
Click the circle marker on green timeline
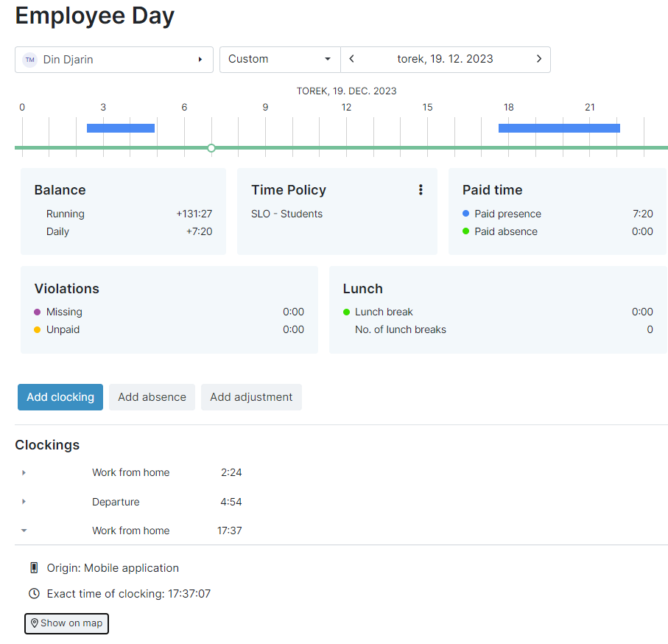click(x=211, y=148)
